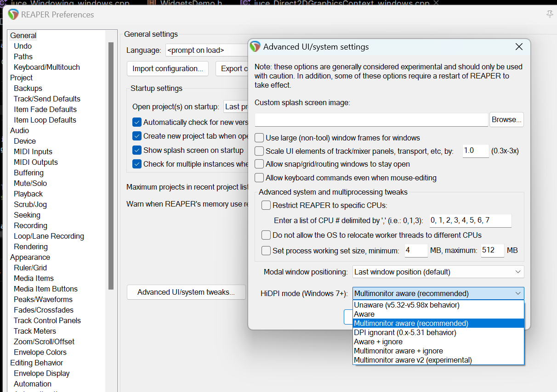Viewport: 557px width, 392px height.
Task: Click the Custom splash screen image field
Action: (x=371, y=119)
